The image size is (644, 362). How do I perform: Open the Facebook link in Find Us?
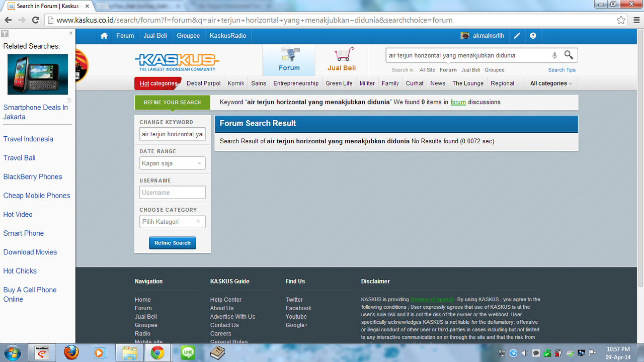point(298,308)
